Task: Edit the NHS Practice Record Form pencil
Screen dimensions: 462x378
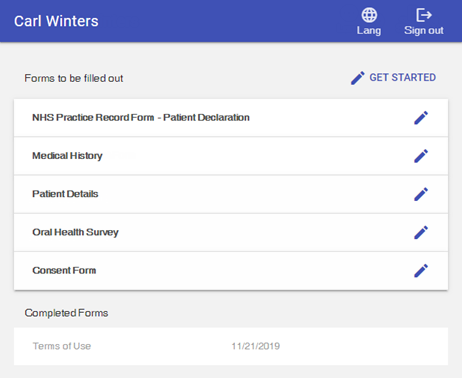Action: 421,118
